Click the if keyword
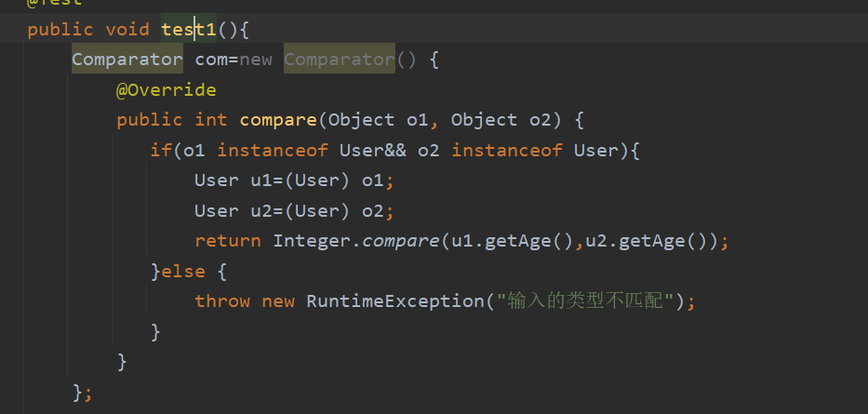The height and width of the screenshot is (414, 868). (161, 150)
